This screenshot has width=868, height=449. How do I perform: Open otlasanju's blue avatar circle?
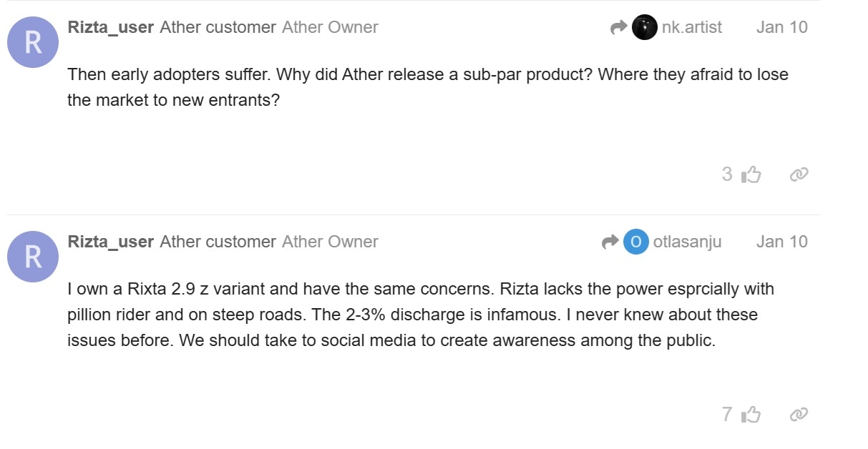tap(635, 242)
